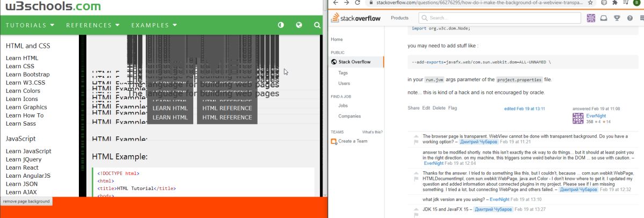Open Learn jQuery in sidebar

pyautogui.click(x=24, y=159)
